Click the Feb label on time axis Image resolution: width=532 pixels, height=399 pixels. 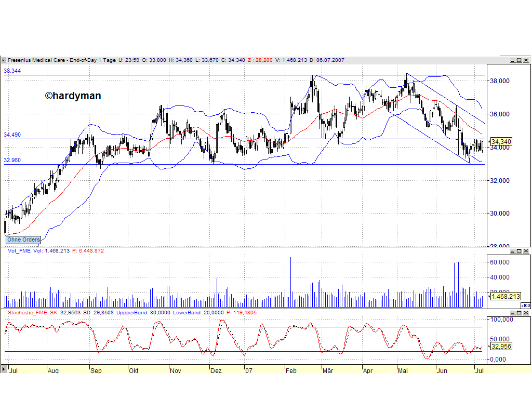(x=291, y=371)
